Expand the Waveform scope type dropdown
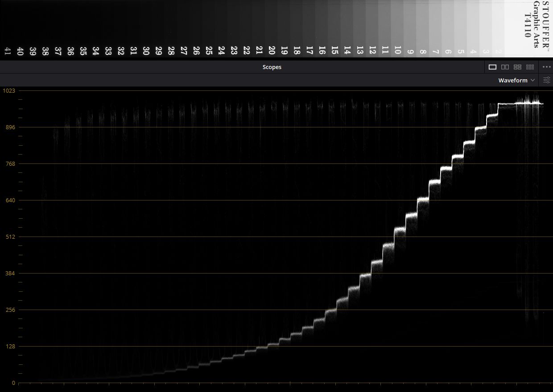Viewport: 553px width, 392px height. [x=517, y=81]
